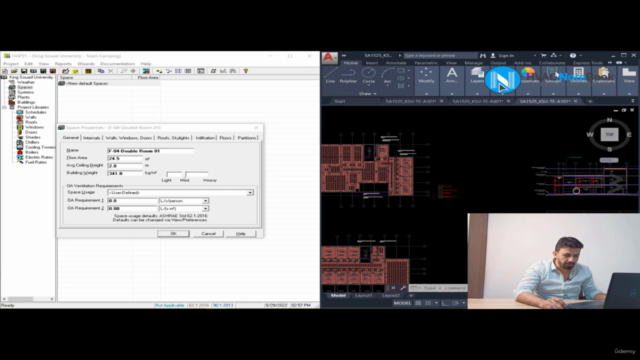Switch to the Infiltration tab
Screen dimensions: 640x360
click(205, 138)
